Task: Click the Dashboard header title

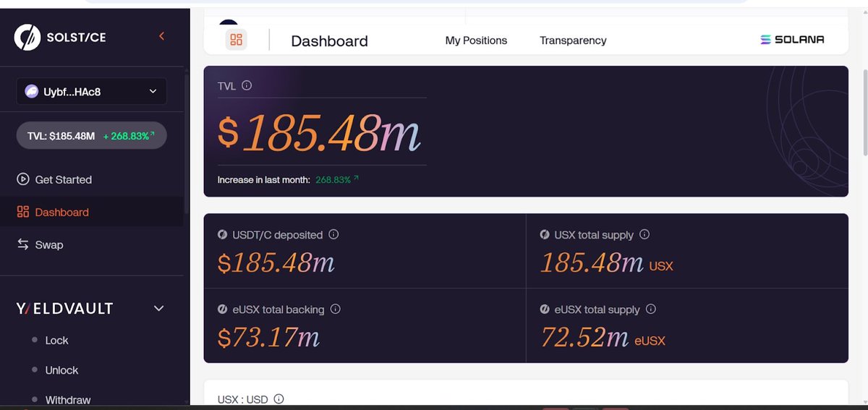Action: point(329,41)
